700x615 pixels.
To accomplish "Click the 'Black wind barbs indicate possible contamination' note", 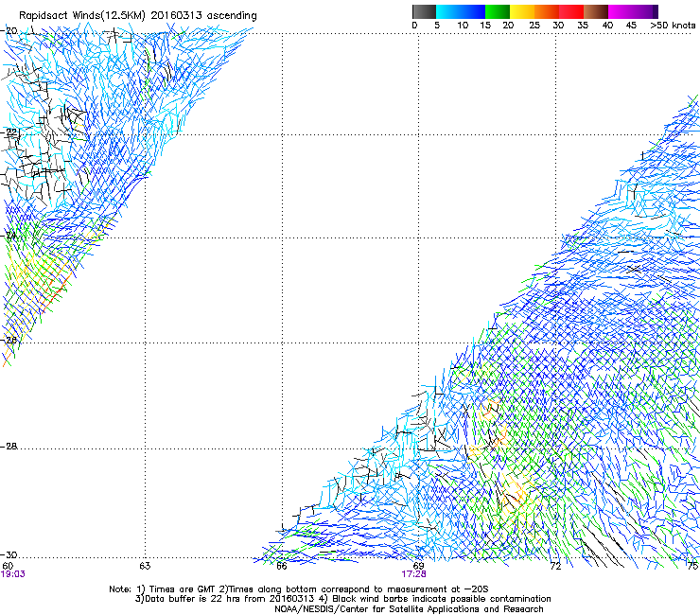I will (442, 599).
